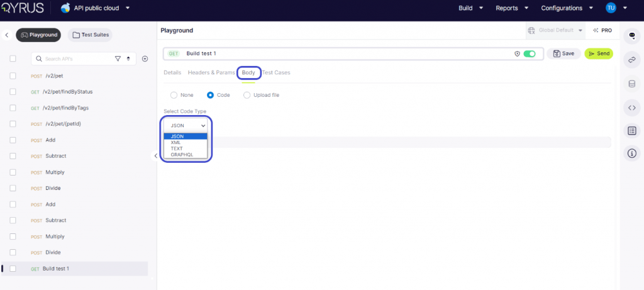The height and width of the screenshot is (290, 644).
Task: Open the chatbot assistant icon in right sidebar
Action: click(632, 36)
